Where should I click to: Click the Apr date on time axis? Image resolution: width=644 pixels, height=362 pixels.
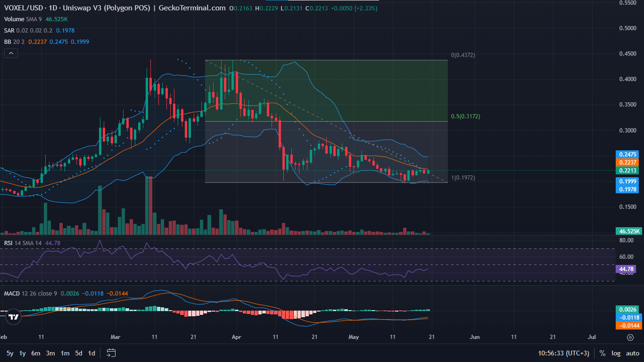pos(237,337)
